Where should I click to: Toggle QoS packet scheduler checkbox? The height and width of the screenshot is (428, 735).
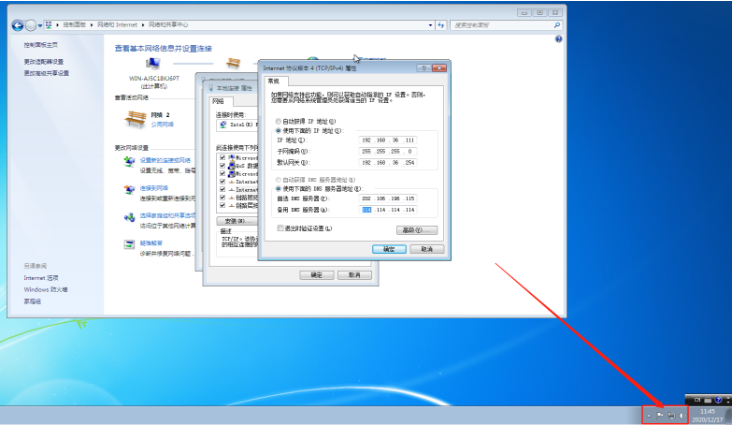[223, 166]
